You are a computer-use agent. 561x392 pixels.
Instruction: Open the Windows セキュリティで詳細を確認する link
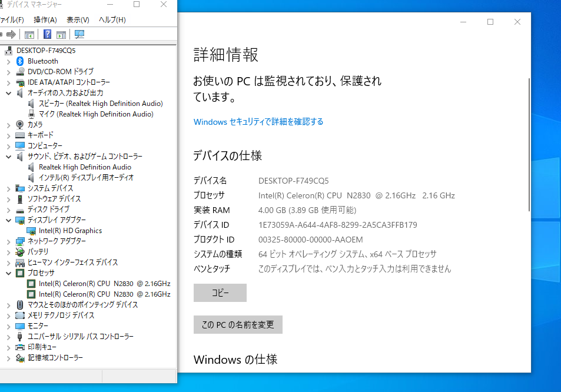[258, 122]
